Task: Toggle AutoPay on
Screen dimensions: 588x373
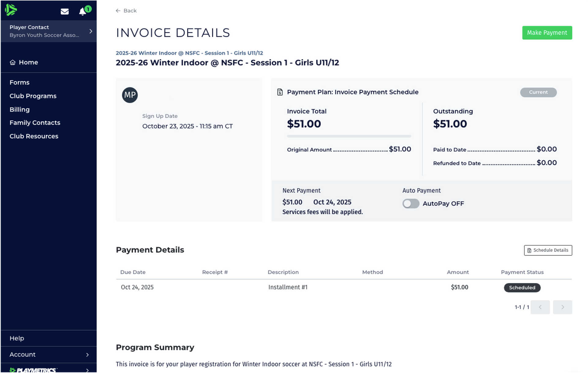Action: pos(411,204)
